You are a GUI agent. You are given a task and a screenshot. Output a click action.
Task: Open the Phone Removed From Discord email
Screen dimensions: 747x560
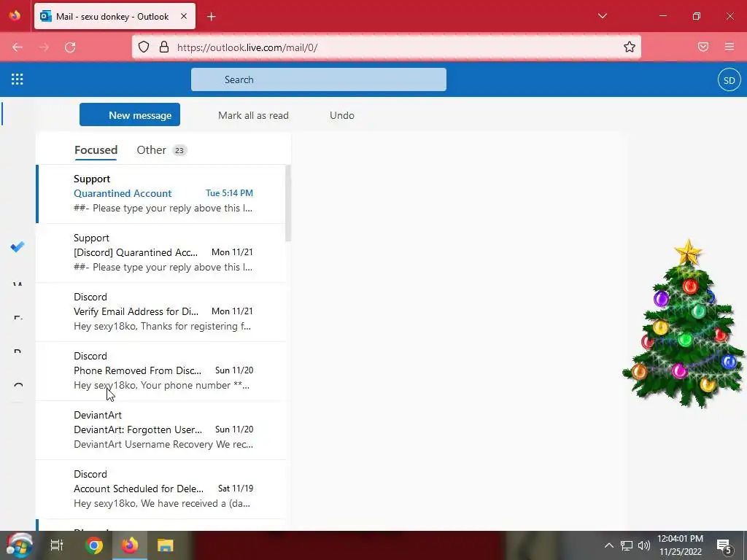(162, 371)
